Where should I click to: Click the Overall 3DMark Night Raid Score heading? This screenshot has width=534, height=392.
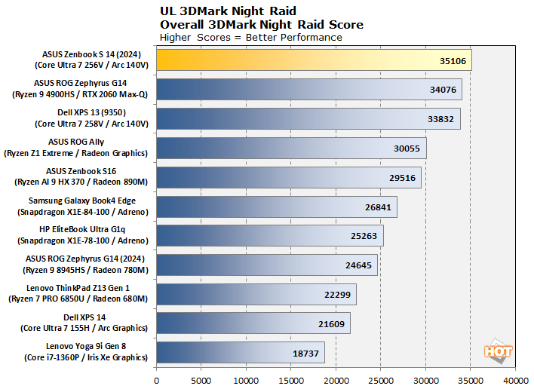[262, 25]
